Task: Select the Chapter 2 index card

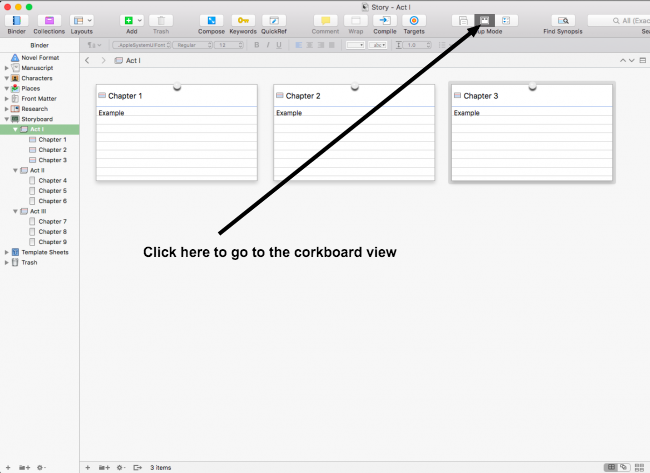Action: (x=354, y=133)
